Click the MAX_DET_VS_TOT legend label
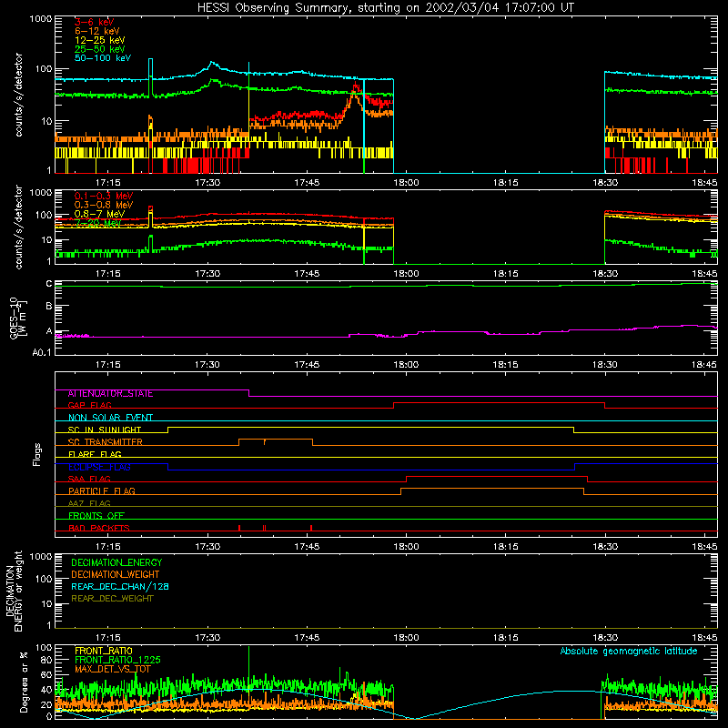The width and height of the screenshot is (728, 728). coord(113,670)
